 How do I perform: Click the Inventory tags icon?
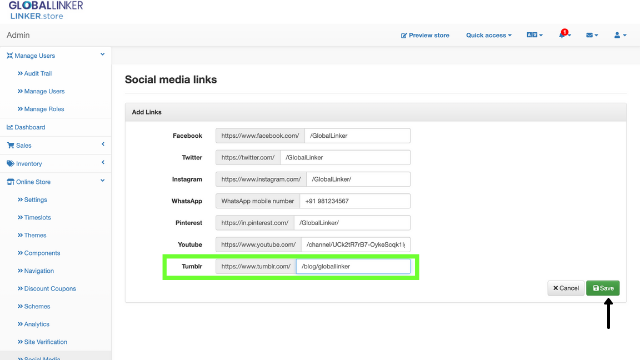coord(11,164)
